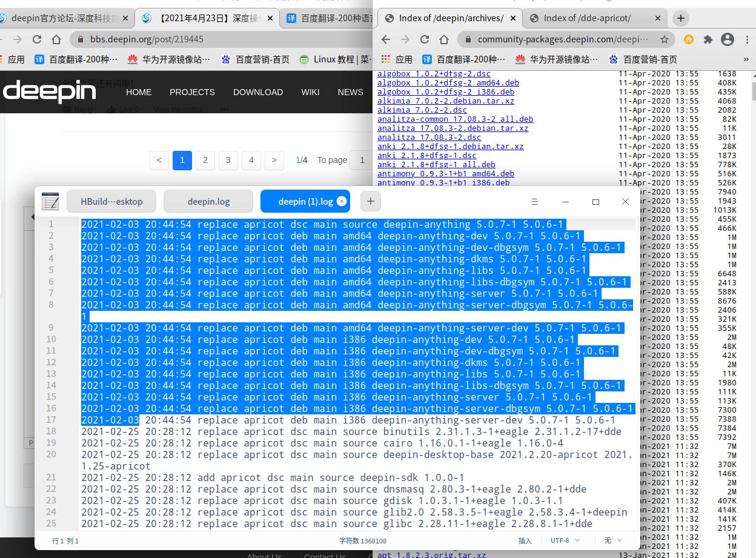Open the 应用 apps shortcut in right browser
Image resolution: width=756 pixels, height=558 pixels.
pyautogui.click(x=396, y=59)
